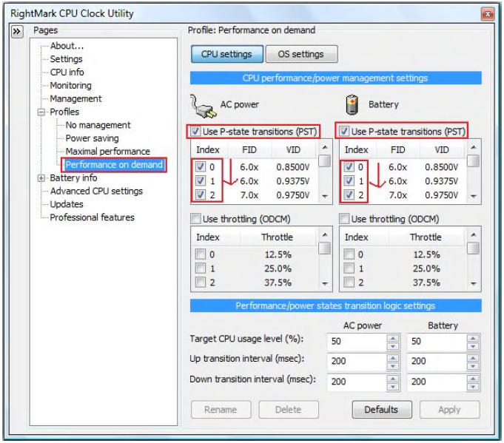
Task: Click the AC power plug icon
Action: pos(202,106)
